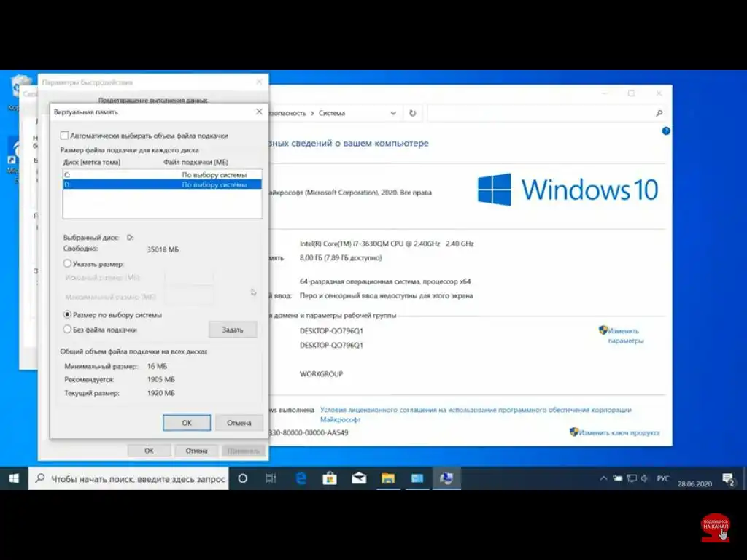Click Отмена in Performance Options window
Screen dimensions: 747x560
click(x=196, y=451)
